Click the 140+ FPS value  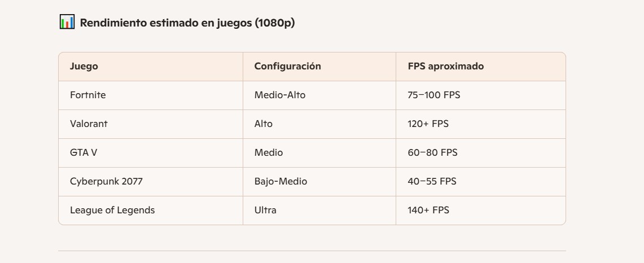point(428,210)
